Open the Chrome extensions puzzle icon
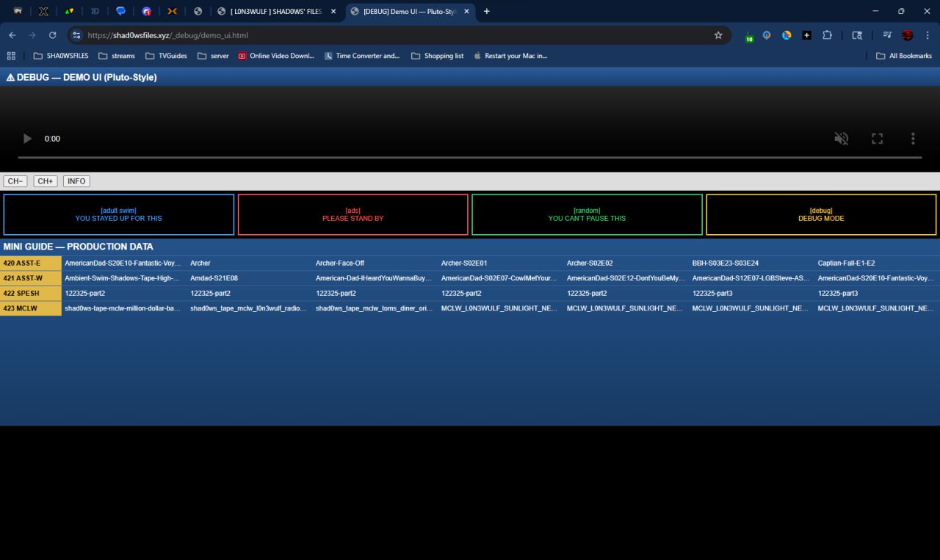This screenshot has height=560, width=940. point(828,35)
